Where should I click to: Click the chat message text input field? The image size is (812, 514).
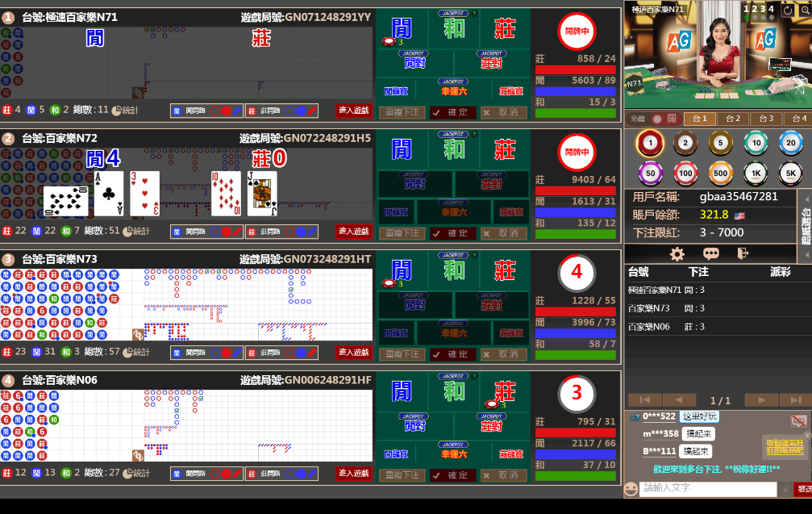708,489
